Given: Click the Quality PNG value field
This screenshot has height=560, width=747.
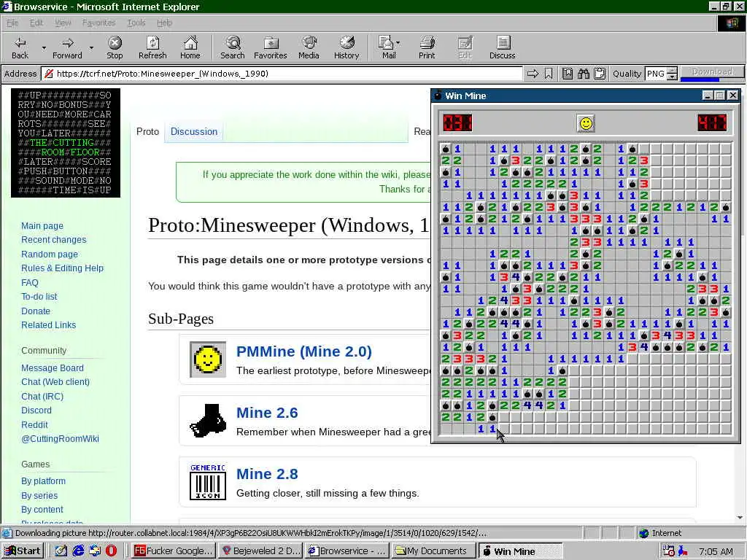Looking at the screenshot, I should [x=656, y=74].
